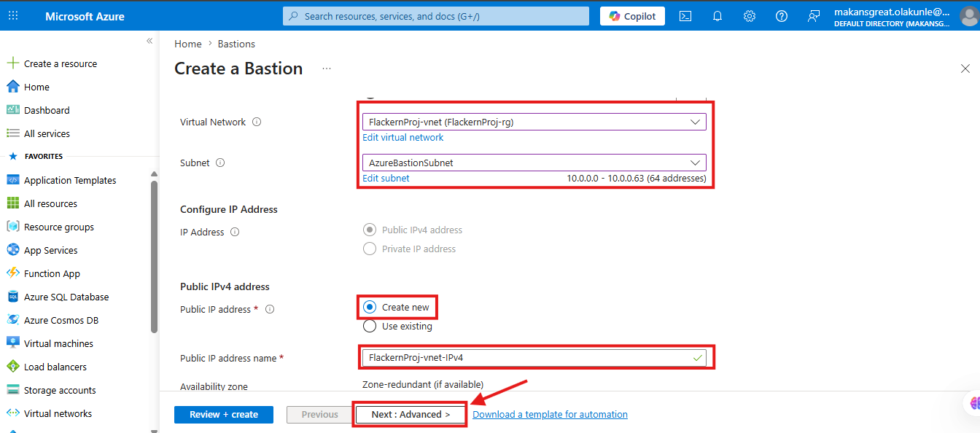The image size is (980, 433).
Task: Click the All resources grid icon
Action: (12, 203)
